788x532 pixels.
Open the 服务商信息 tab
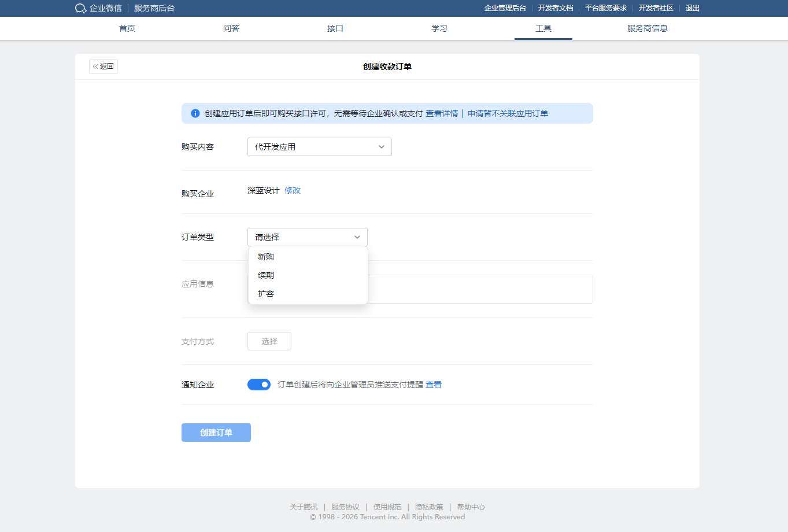pos(648,28)
